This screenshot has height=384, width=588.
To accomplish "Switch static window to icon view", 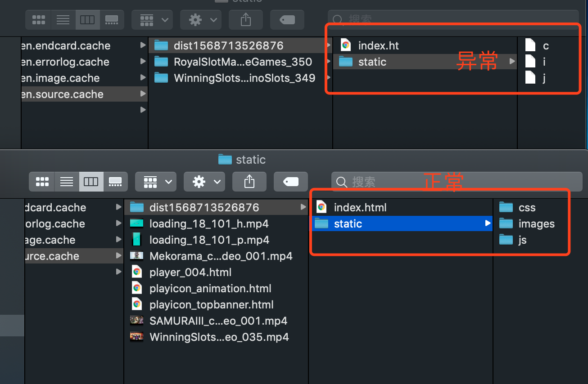I will [x=42, y=182].
